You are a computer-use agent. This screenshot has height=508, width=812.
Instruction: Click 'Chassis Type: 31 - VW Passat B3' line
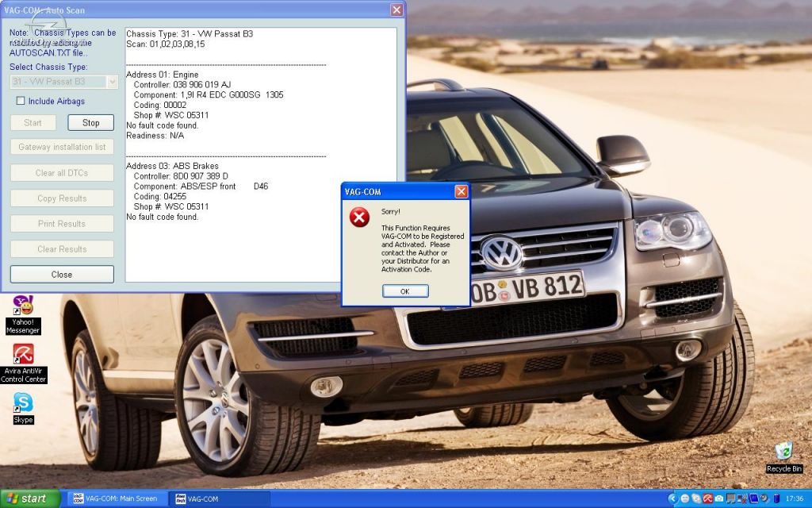(190, 33)
